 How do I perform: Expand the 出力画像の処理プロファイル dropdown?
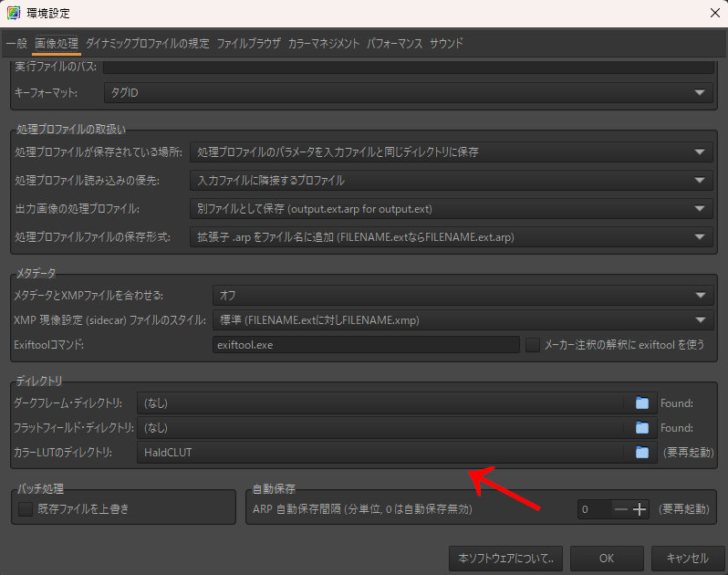point(452,208)
